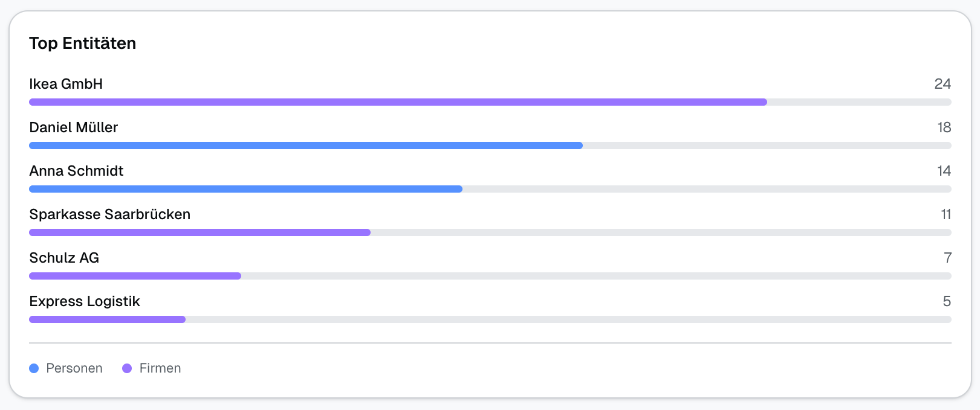Click the count 18 for Daniel Müller

944,127
